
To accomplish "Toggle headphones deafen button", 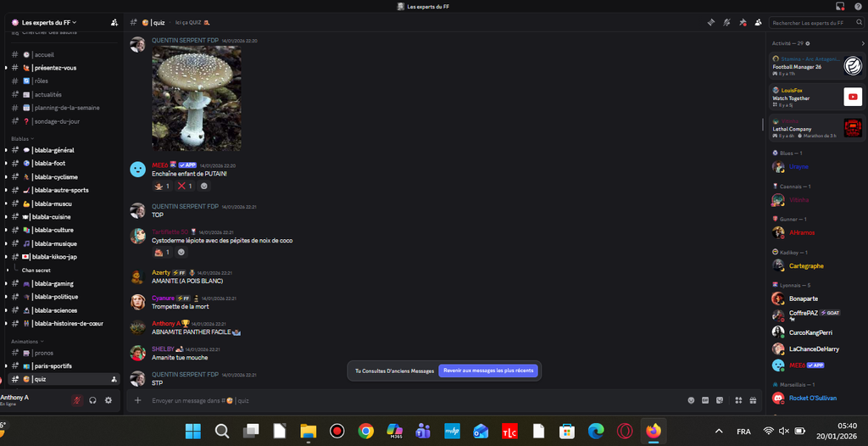I will (x=92, y=400).
